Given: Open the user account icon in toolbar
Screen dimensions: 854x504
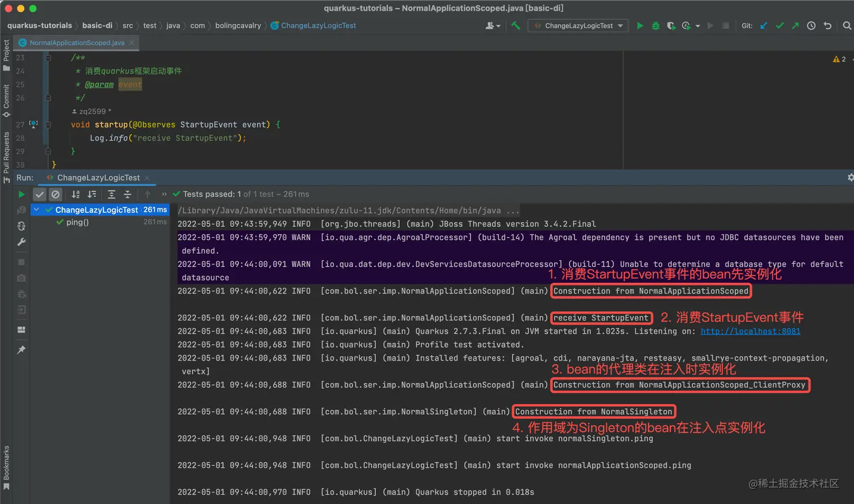Looking at the screenshot, I should [493, 25].
